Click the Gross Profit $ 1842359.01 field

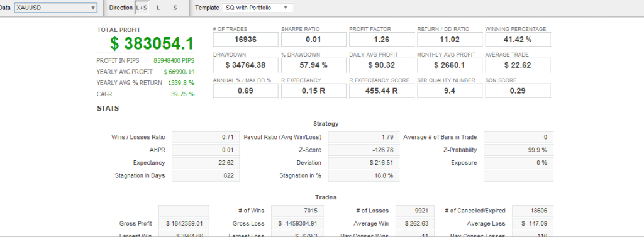pyautogui.click(x=184, y=223)
